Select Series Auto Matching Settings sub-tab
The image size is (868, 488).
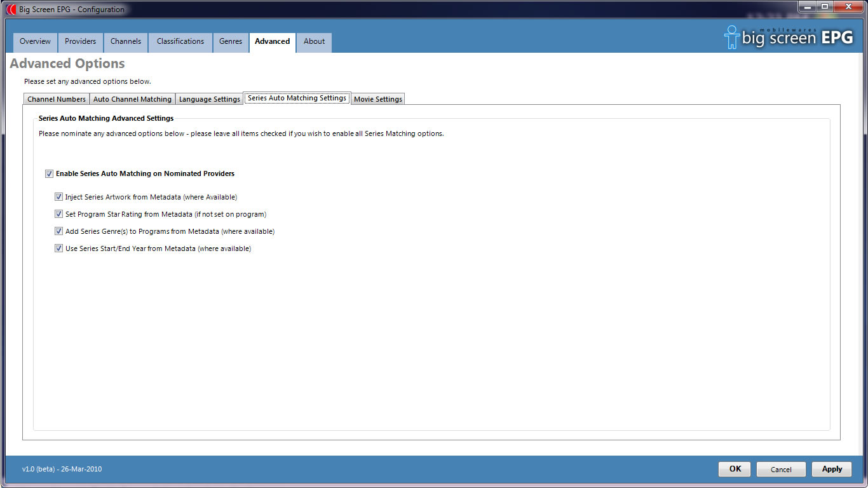pyautogui.click(x=297, y=98)
